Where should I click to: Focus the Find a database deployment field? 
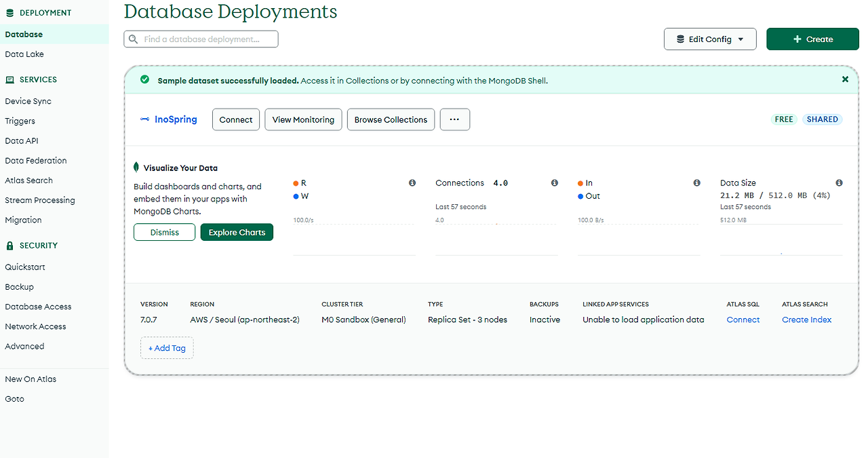coord(201,39)
